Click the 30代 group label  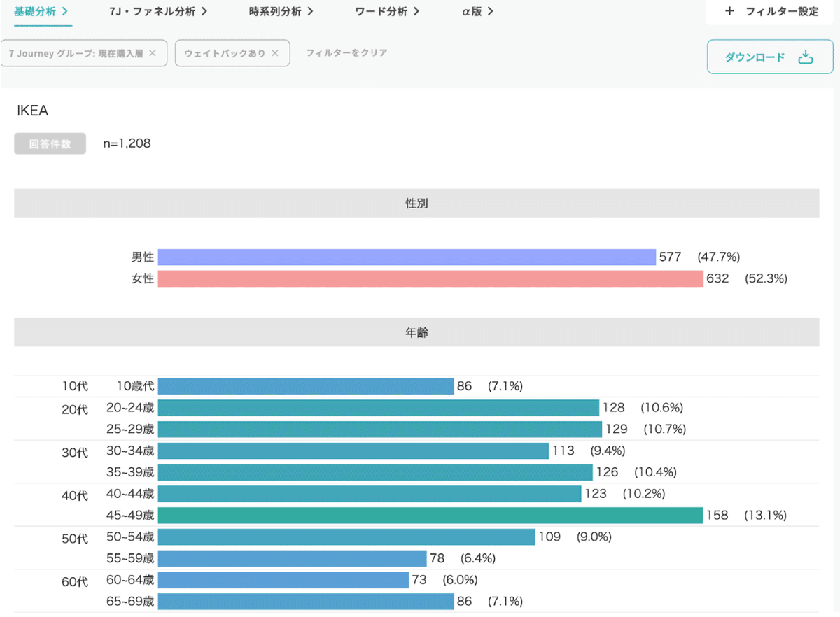[x=75, y=453]
